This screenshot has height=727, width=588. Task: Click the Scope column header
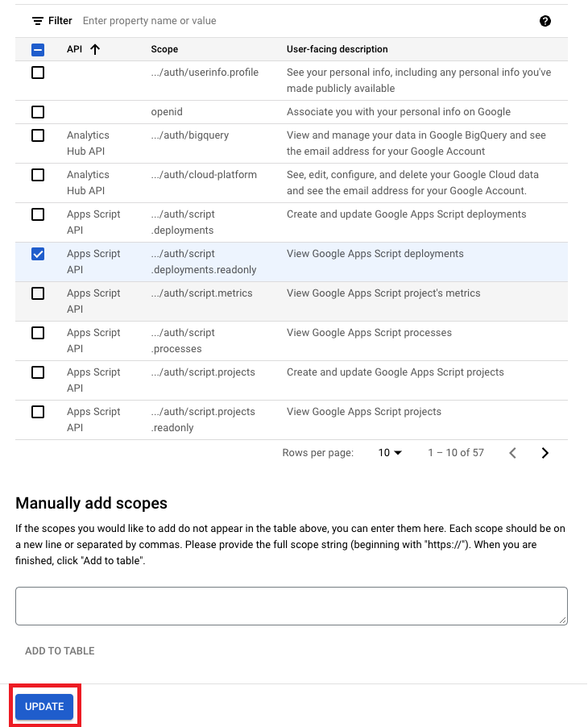pyautogui.click(x=164, y=49)
